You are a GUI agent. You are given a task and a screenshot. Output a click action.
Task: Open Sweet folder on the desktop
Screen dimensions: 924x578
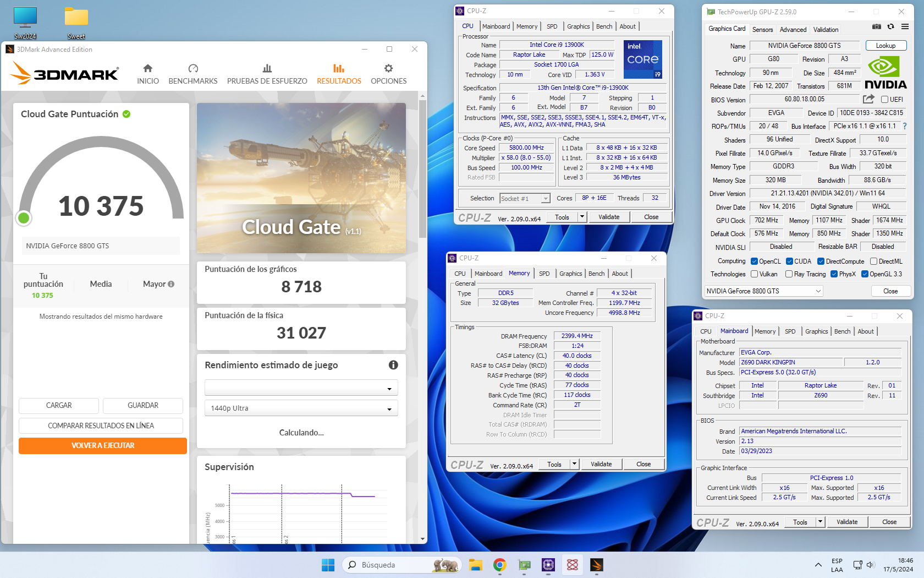(76, 23)
